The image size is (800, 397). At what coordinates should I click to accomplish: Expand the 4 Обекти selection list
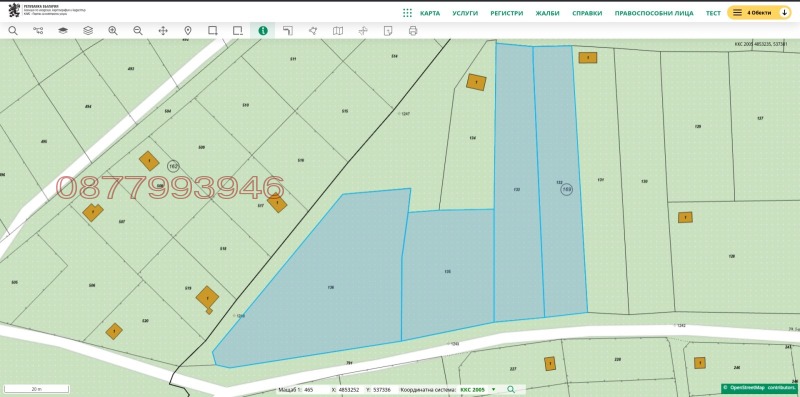759,13
